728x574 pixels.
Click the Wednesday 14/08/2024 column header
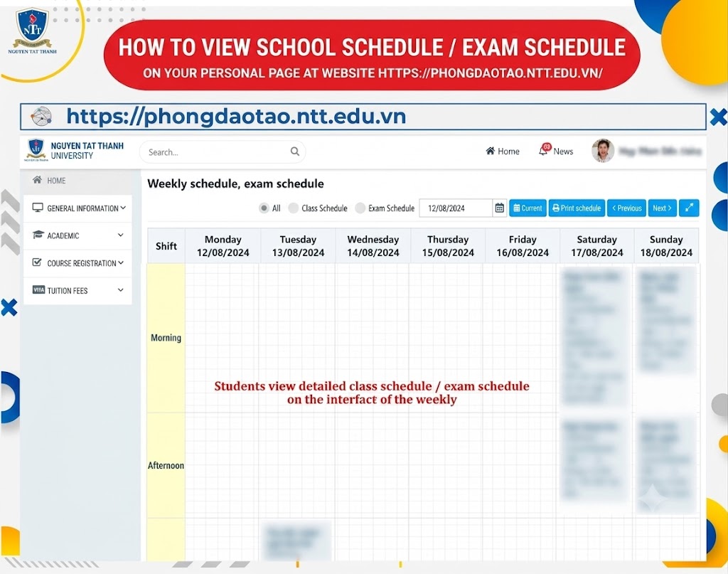pos(373,246)
